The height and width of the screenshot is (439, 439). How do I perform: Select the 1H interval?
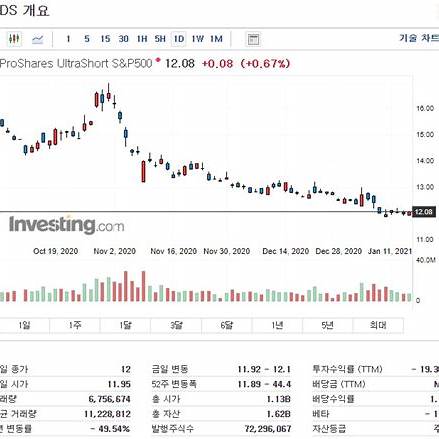(x=142, y=39)
